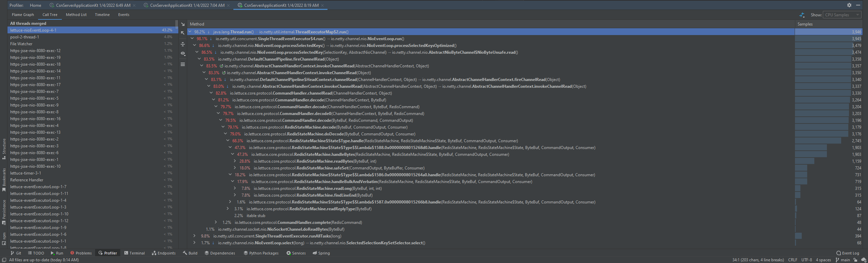Screen dimensions: 868x263
Task: Open profiler settings gear icon
Action: (849, 5)
